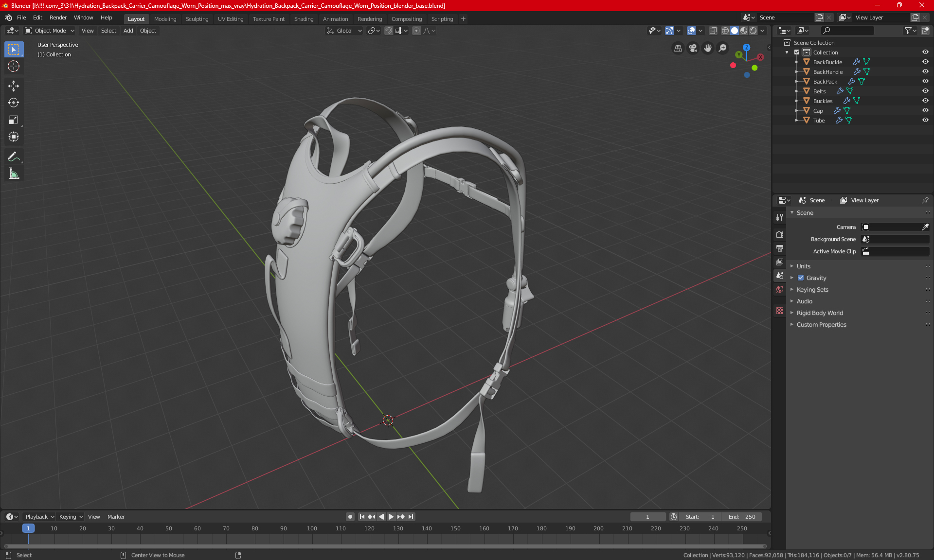The image size is (934, 560).
Task: Toggle camera view icon in viewport
Action: [x=693, y=48]
